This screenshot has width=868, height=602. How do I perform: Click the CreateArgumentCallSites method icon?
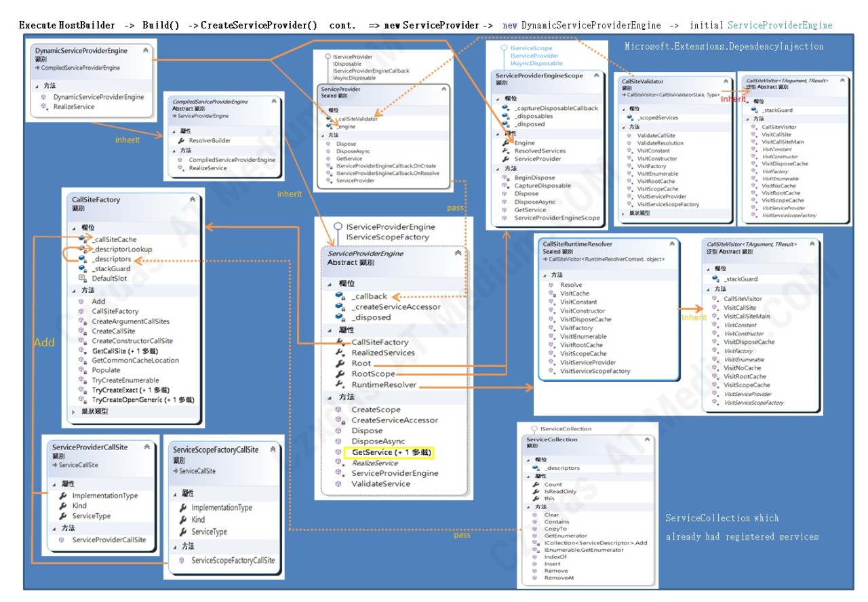pyautogui.click(x=82, y=321)
